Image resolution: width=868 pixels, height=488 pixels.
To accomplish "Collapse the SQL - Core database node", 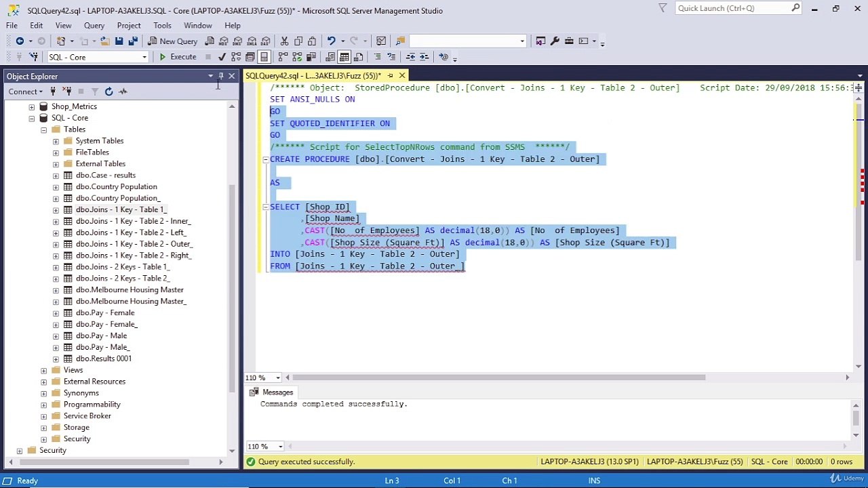I will tap(32, 118).
